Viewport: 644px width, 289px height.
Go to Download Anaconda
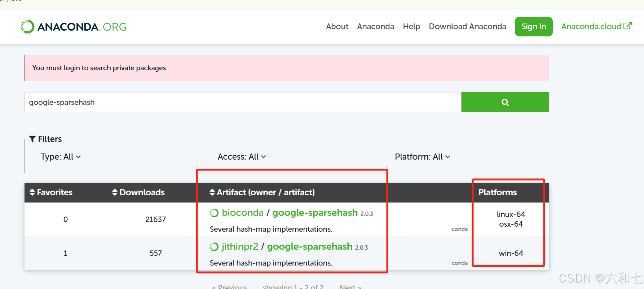467,26
